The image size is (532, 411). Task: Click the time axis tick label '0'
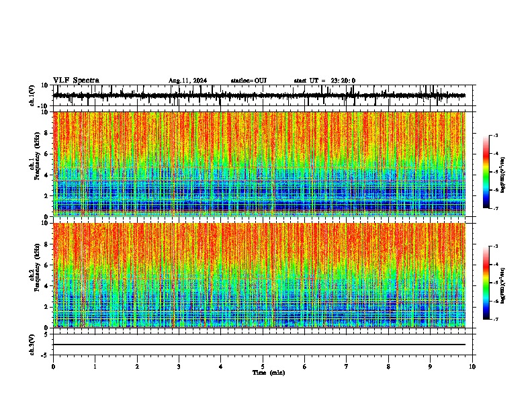[53, 367]
